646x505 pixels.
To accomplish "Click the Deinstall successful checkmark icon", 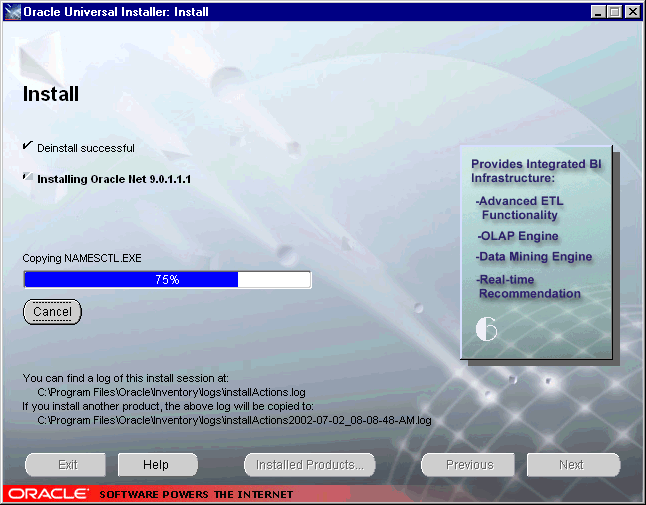I will point(28,146).
